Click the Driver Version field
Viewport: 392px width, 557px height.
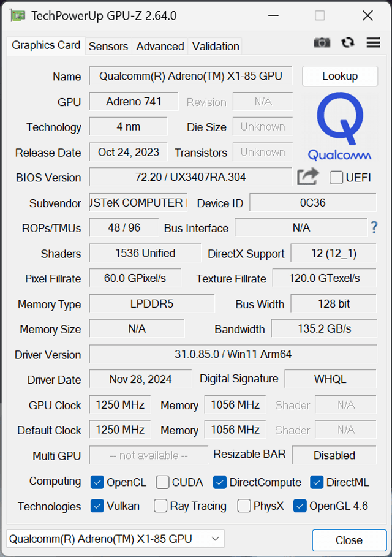[233, 354]
